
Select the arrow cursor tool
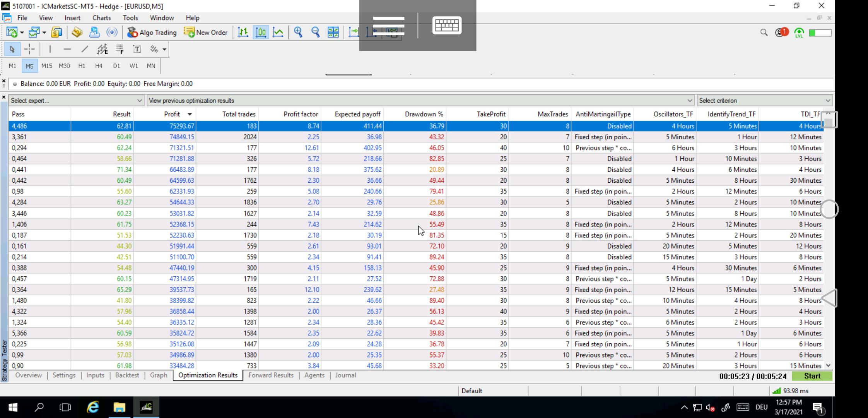point(12,49)
